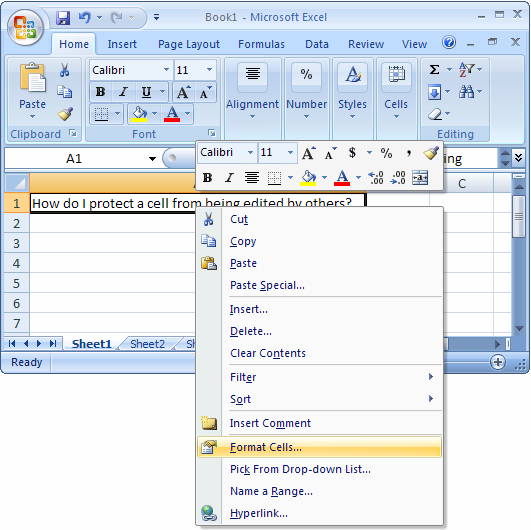The width and height of the screenshot is (531, 530).
Task: Toggle Italic in ribbon Font group
Action: 124,92
